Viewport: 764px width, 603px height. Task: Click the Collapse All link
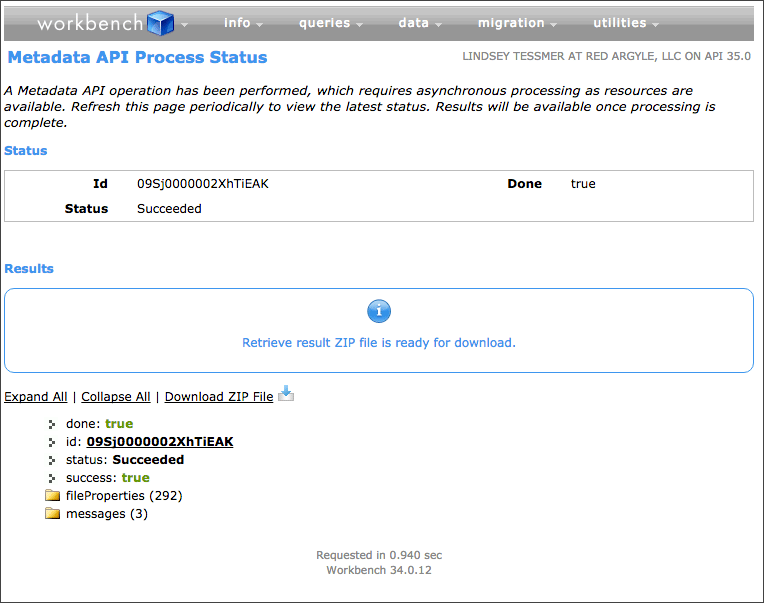[x=115, y=396]
